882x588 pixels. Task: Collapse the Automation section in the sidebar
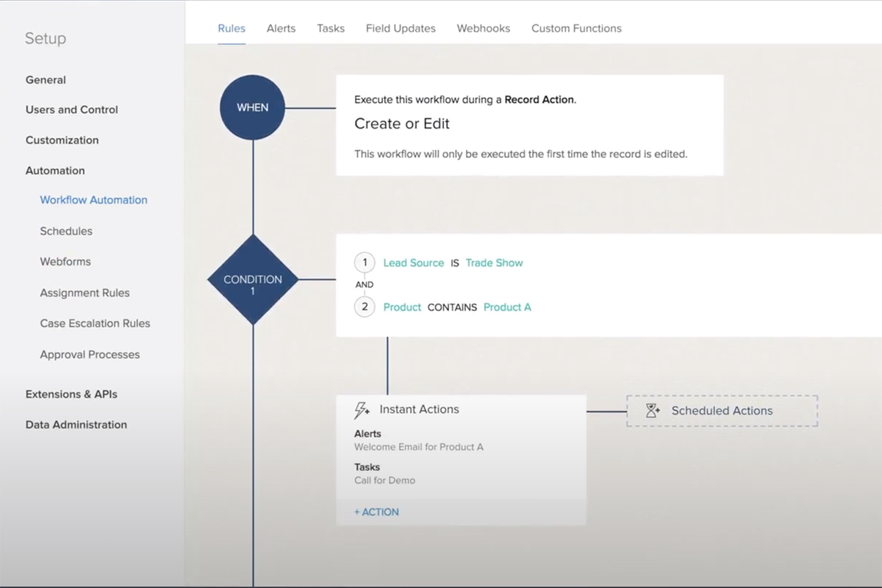tap(55, 170)
